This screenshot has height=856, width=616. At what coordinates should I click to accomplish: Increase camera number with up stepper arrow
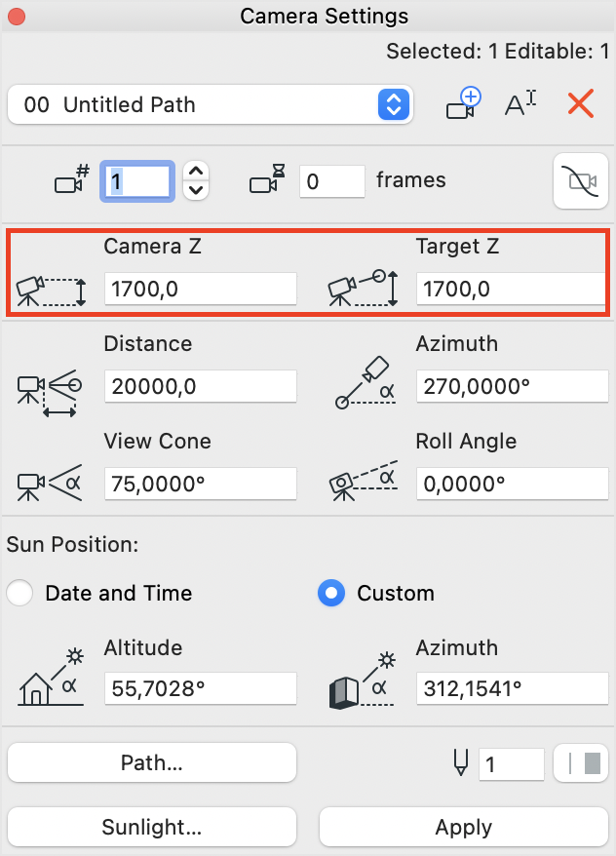(196, 172)
